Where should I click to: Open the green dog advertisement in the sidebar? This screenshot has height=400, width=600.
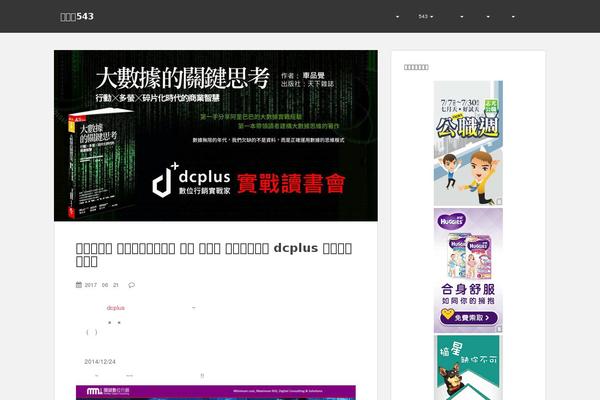(x=468, y=368)
